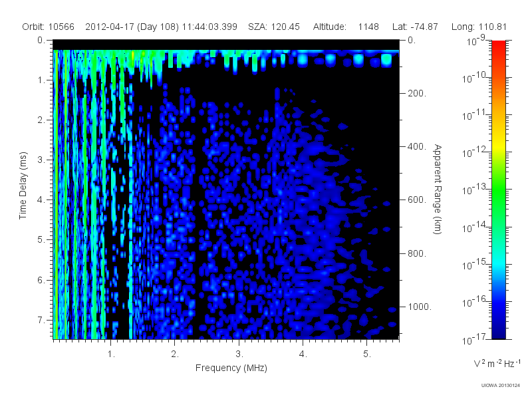532x399 pixels.
Task: Click the 10⁻¹¹ color scale label
Action: coord(475,114)
